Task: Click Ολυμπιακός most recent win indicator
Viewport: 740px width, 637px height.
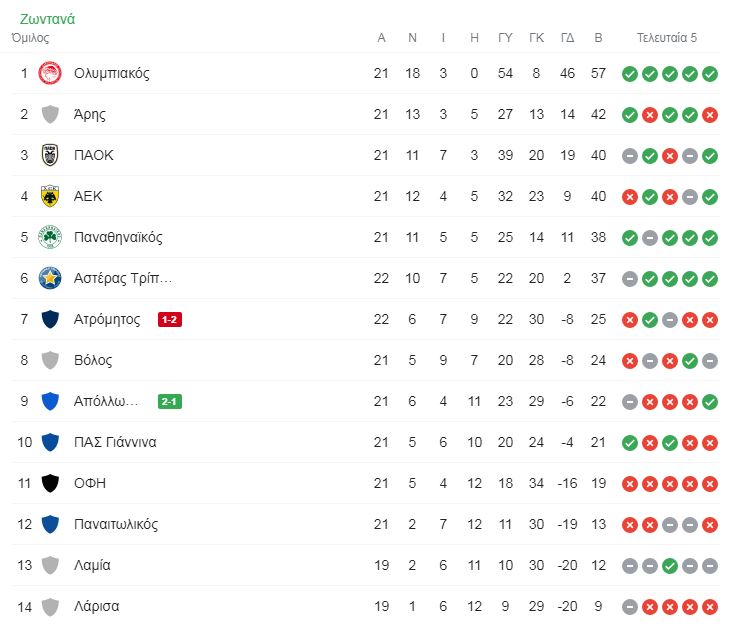Action: tap(710, 74)
